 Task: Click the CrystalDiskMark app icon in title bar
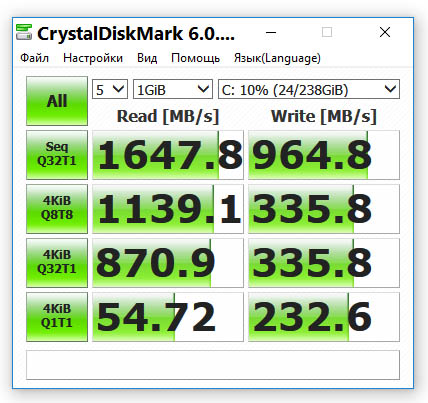pyautogui.click(x=24, y=32)
